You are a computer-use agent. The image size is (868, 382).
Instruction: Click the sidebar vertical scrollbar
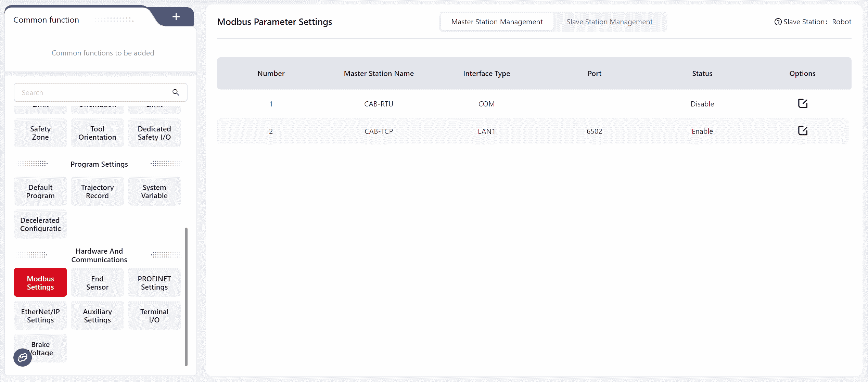(186, 296)
